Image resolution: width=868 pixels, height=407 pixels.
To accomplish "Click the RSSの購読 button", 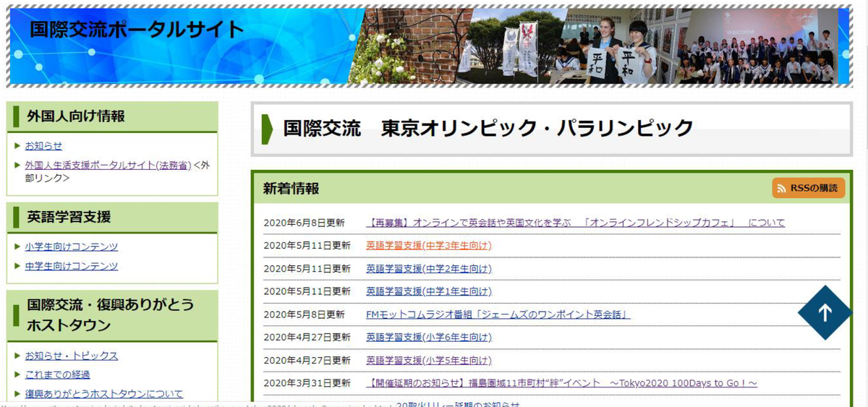I will [x=808, y=188].
